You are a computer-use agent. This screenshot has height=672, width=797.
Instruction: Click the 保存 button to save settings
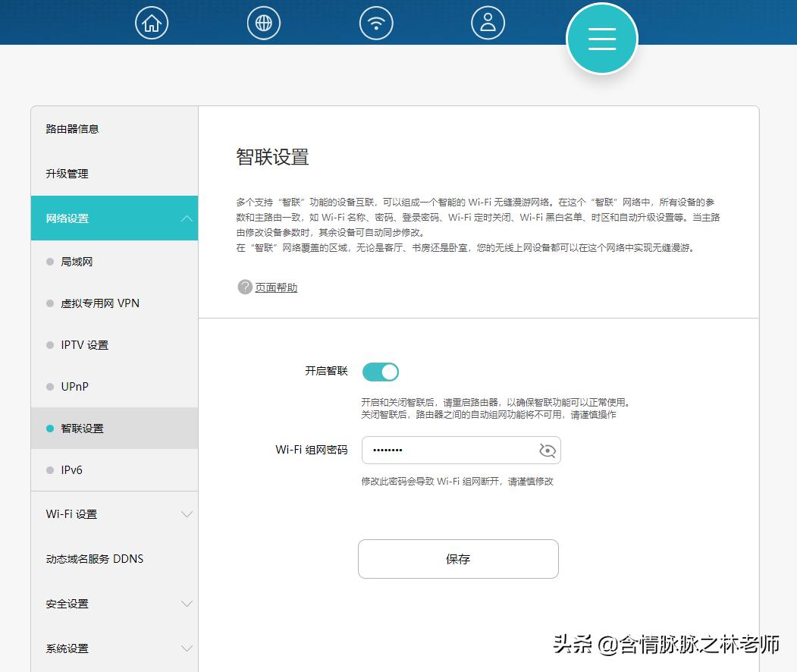click(458, 559)
